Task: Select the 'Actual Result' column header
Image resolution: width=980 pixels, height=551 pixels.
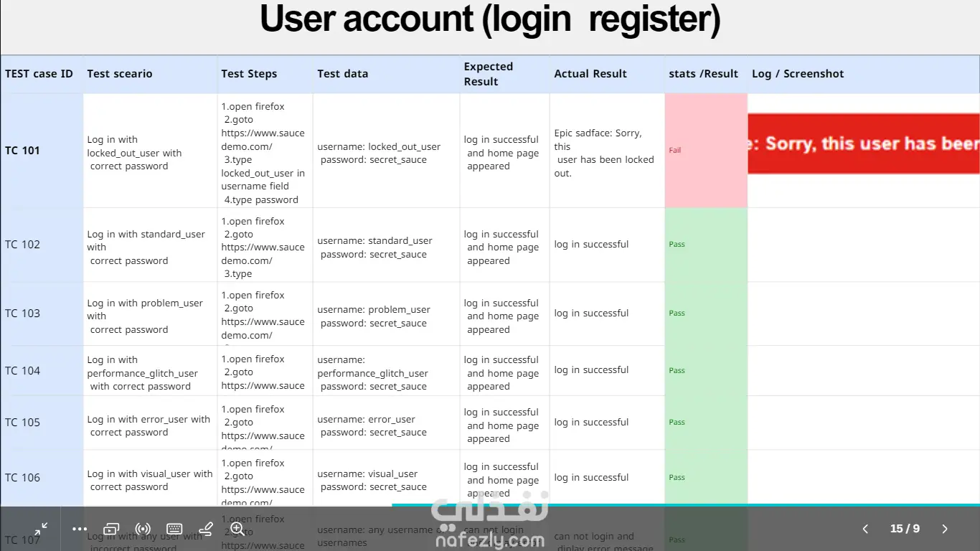Action: (x=590, y=74)
